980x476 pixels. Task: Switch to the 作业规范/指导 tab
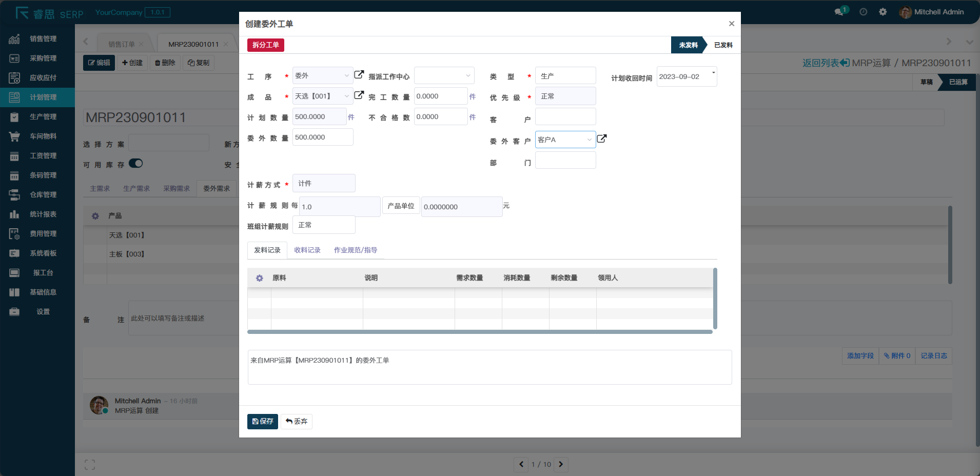tap(355, 250)
